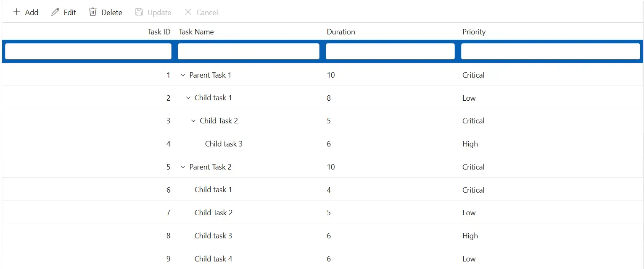Screen dimensions: 644x269
Task: Collapse Parent Task 1 row
Action: coord(183,75)
